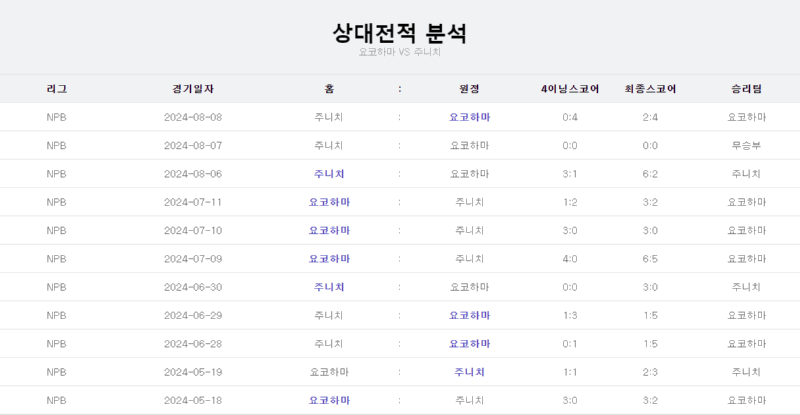Click final score 2:4 in 2024-08-08 row
The width and height of the screenshot is (800, 415).
[650, 117]
